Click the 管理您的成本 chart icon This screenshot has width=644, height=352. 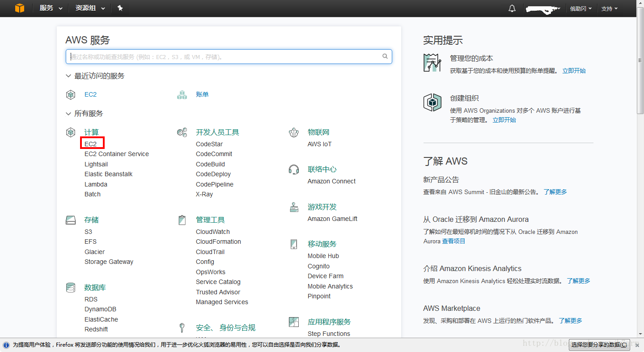(432, 62)
